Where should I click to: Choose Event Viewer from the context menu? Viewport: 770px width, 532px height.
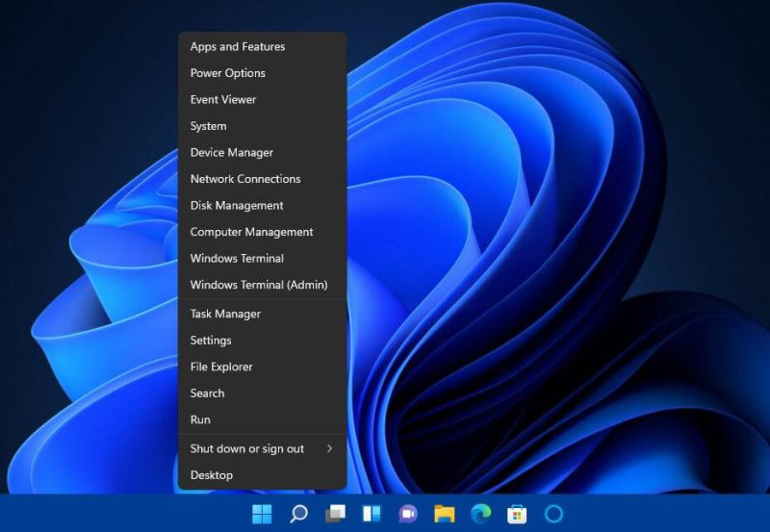[x=223, y=99]
